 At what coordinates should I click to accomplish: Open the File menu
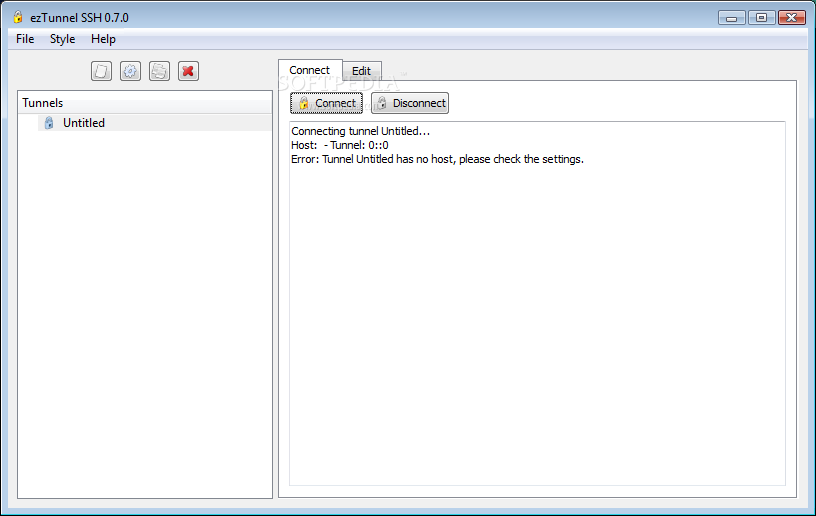(25, 39)
